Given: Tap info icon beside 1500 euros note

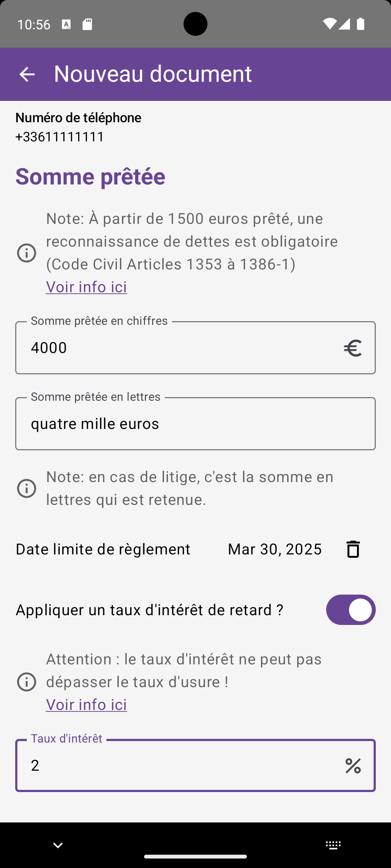Looking at the screenshot, I should (x=26, y=253).
